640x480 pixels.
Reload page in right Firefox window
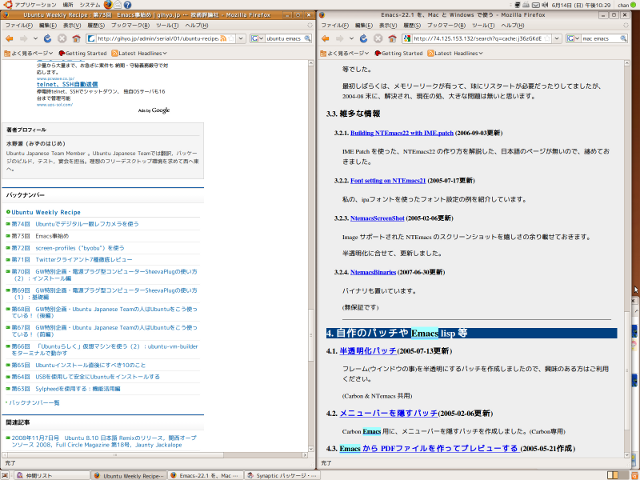(364, 38)
